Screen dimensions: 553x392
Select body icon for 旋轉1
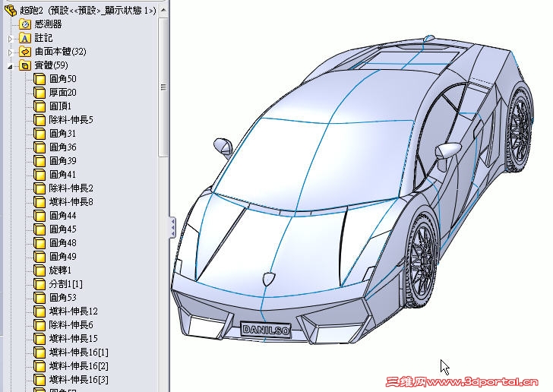point(39,270)
